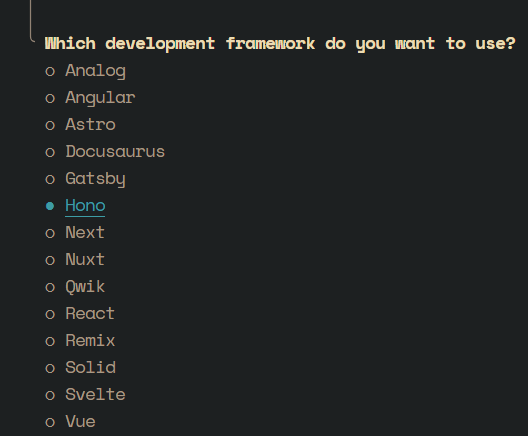This screenshot has width=528, height=436.
Task: Choose the Gatsby option
Action: [95, 179]
